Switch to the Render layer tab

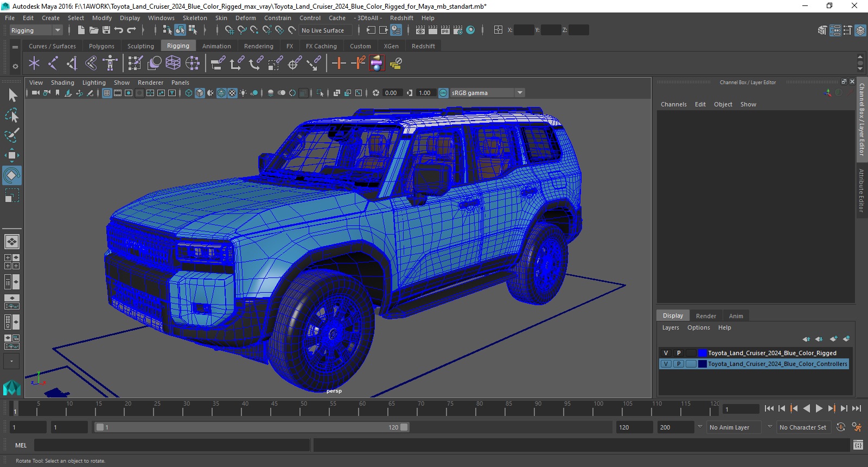[x=706, y=316]
